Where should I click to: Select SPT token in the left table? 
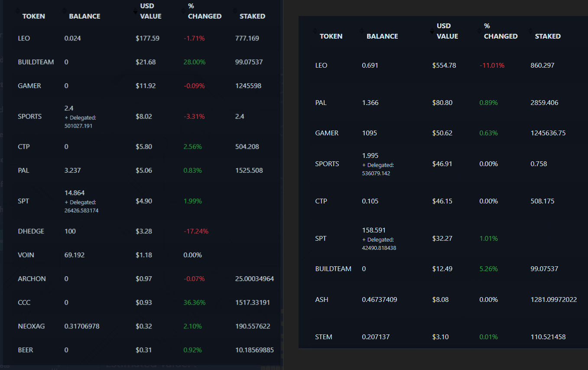point(23,201)
